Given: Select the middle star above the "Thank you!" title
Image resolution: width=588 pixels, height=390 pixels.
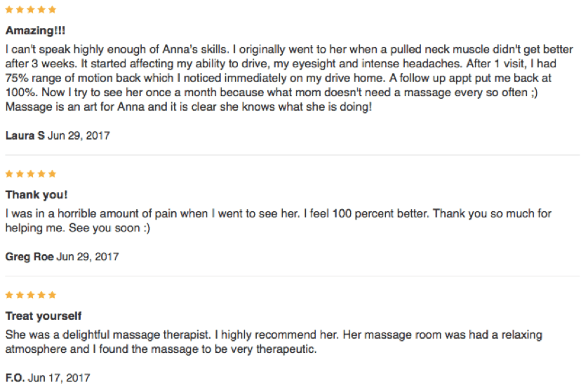Looking at the screenshot, I should 31,174.
